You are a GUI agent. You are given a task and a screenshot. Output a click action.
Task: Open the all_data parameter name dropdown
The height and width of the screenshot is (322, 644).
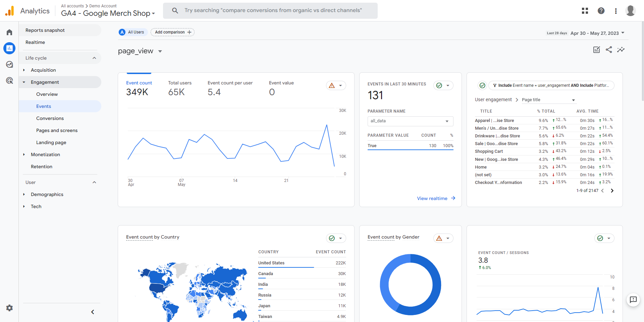point(411,121)
